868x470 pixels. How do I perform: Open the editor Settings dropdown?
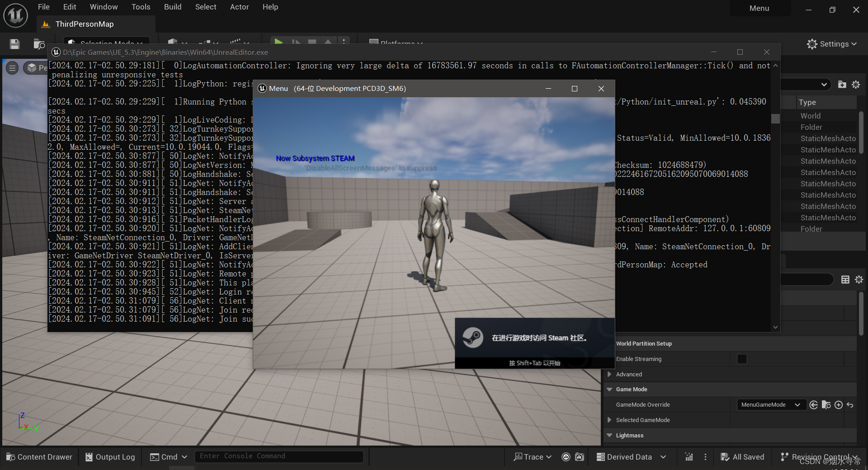tap(832, 44)
